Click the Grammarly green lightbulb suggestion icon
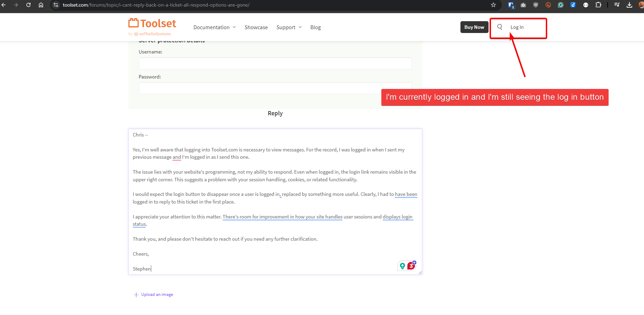Image resolution: width=644 pixels, height=315 pixels. click(x=402, y=266)
